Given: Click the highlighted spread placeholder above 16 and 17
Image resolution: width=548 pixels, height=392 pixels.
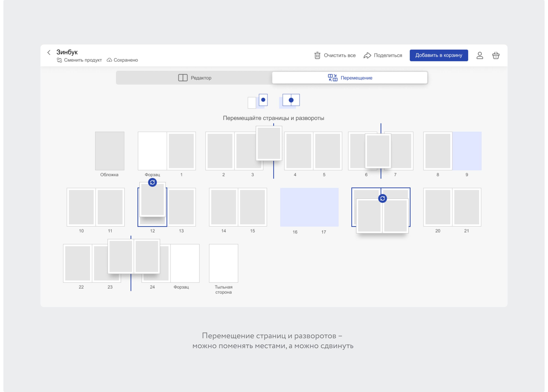Looking at the screenshot, I should 309,207.
